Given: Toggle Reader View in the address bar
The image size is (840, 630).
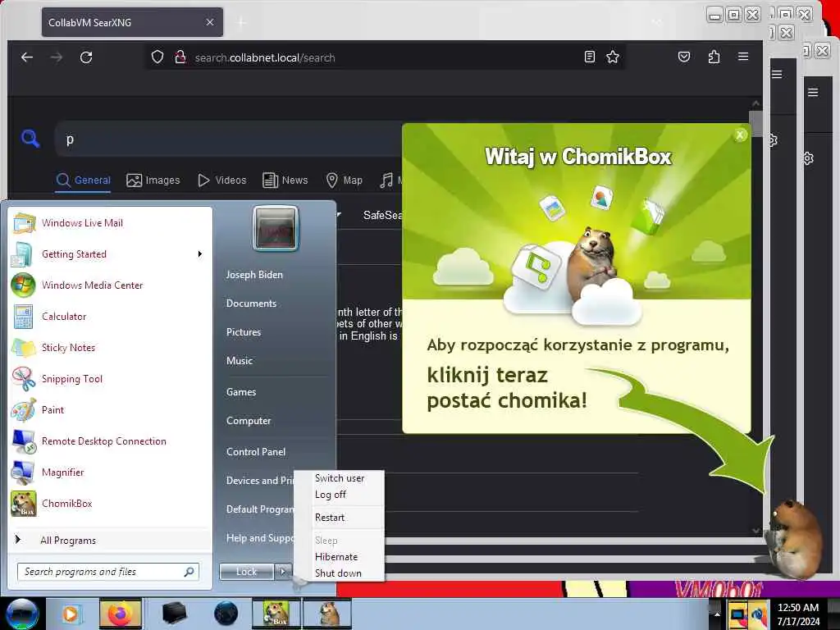Looking at the screenshot, I should [x=589, y=57].
